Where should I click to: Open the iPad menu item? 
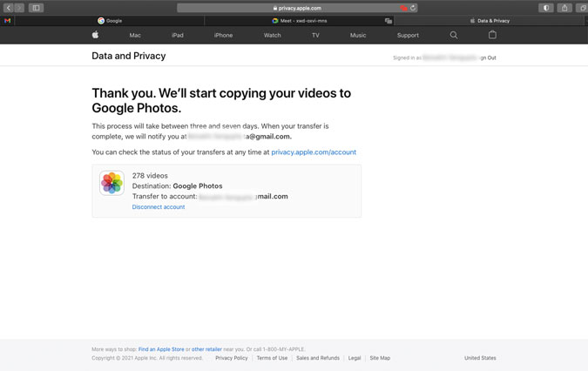(x=178, y=35)
